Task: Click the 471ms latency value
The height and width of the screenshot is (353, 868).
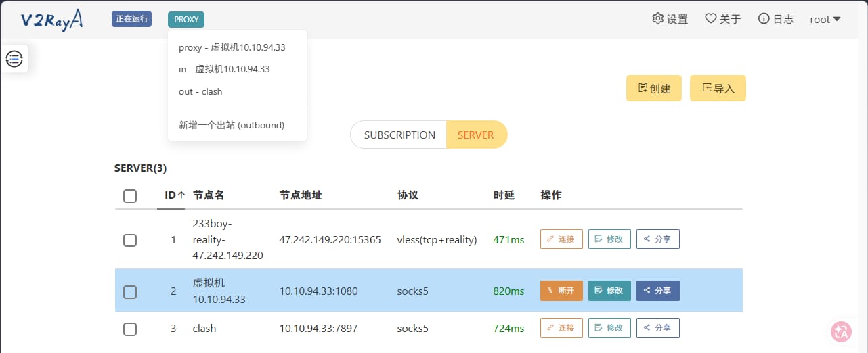Action: pos(508,240)
